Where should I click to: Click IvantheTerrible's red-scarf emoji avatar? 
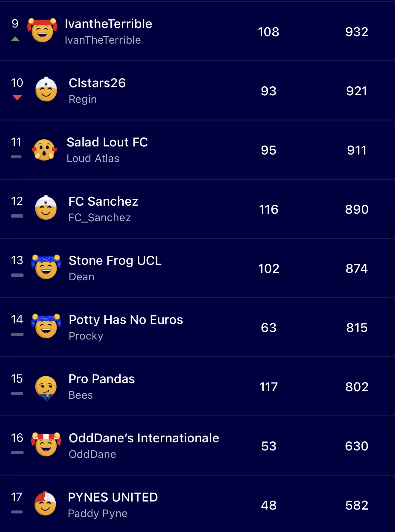[x=42, y=30]
